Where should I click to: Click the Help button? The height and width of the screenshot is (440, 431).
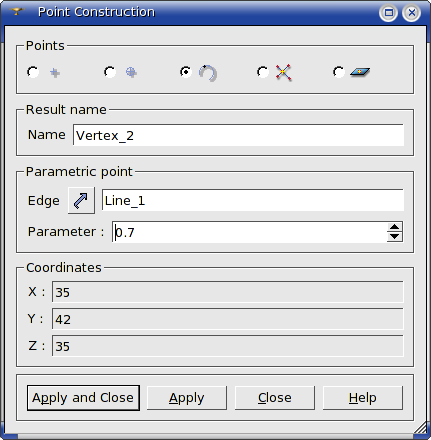[363, 398]
